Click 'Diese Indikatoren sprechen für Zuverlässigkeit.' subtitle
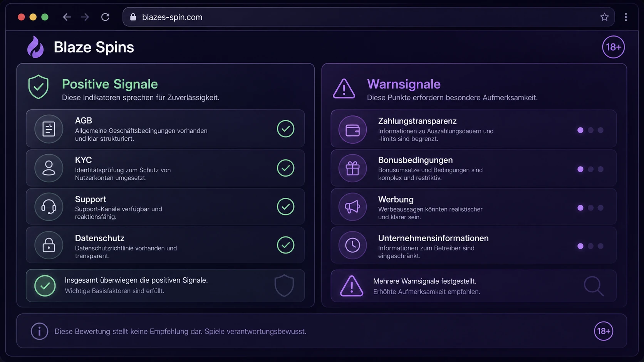Screen dimensions: 644x362 coord(141,98)
